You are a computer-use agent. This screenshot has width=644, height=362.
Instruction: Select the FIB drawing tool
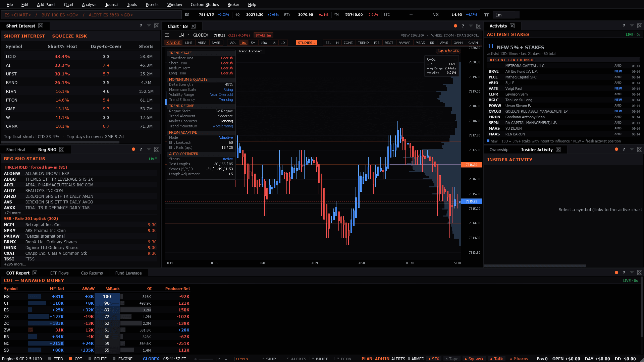[x=377, y=43]
